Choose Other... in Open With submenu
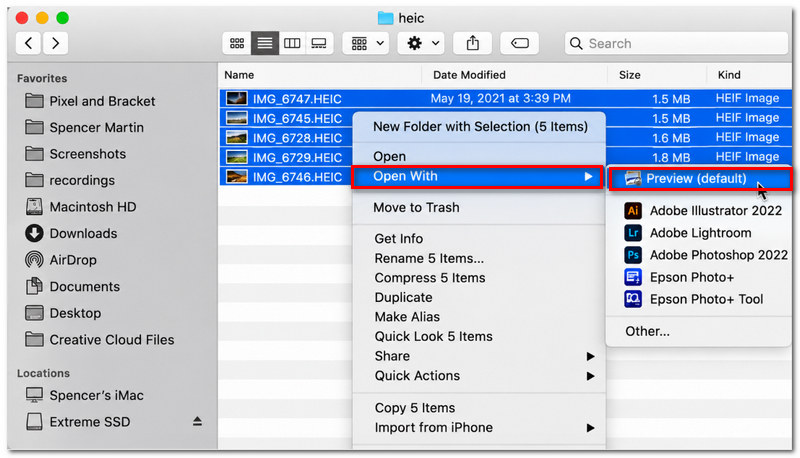The width and height of the screenshot is (800, 458). (647, 332)
